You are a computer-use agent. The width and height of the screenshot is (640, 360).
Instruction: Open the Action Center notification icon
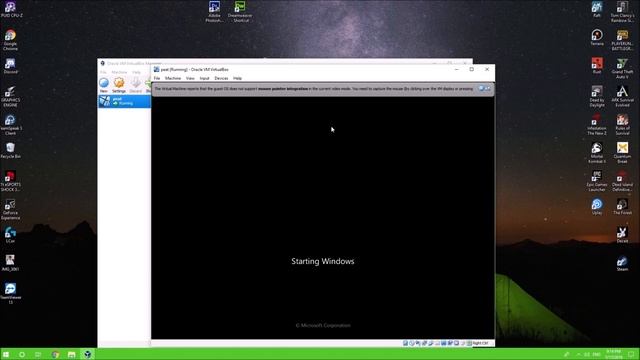(x=631, y=354)
